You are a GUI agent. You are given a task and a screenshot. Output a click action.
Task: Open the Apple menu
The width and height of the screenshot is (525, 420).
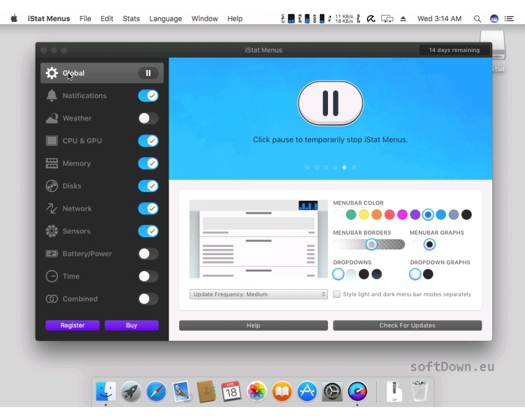[14, 19]
